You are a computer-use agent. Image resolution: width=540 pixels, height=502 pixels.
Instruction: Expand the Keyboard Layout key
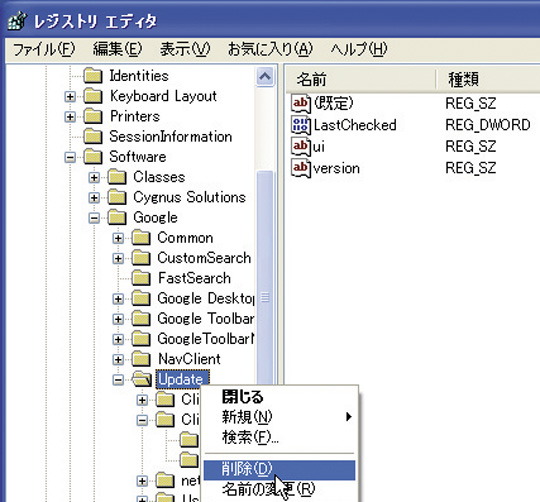pos(70,96)
